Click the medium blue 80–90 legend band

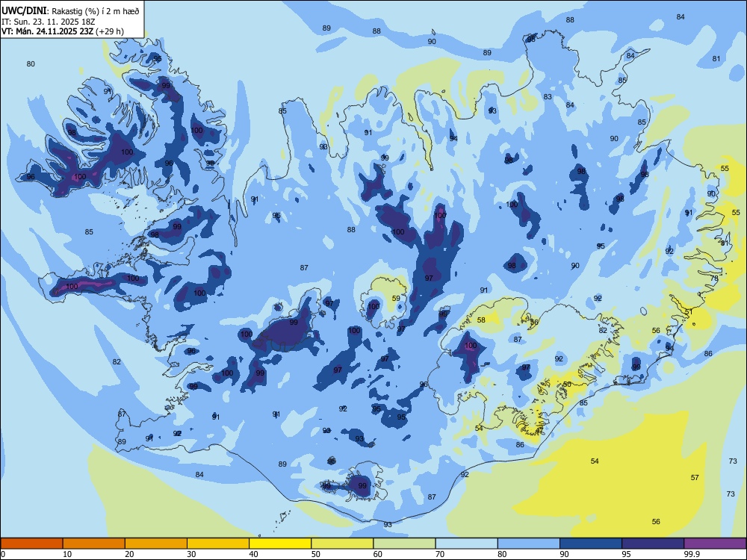529,544
